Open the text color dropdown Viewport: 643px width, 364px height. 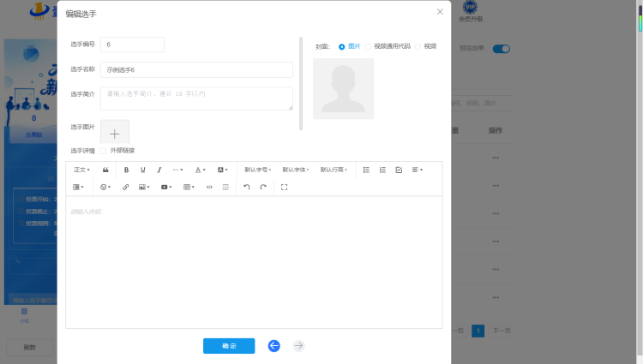[x=200, y=170]
